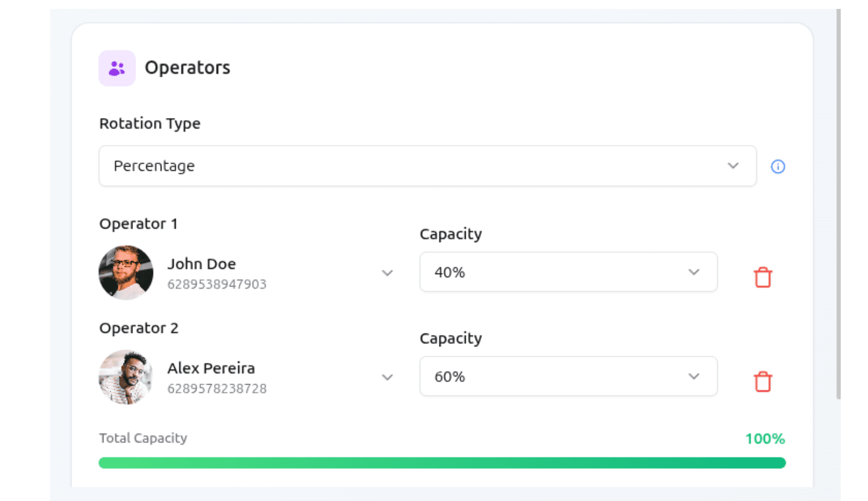
Task: Click Alex Pereira's phone number 6289578238728
Action: click(217, 389)
